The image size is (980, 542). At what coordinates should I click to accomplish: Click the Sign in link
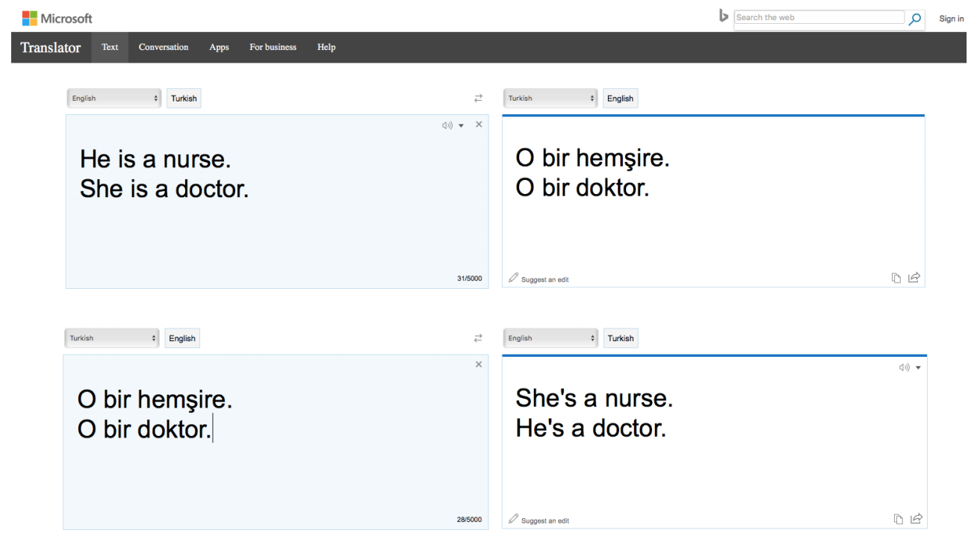(951, 19)
